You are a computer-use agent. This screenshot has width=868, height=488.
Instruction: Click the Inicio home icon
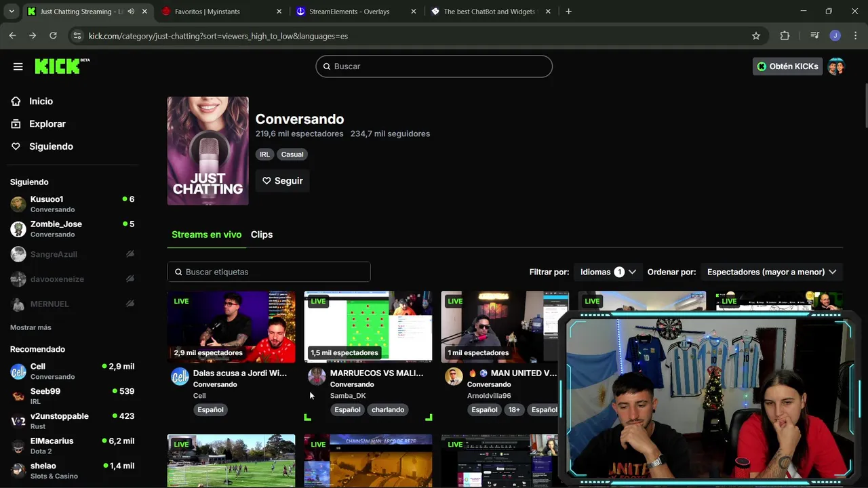pyautogui.click(x=16, y=101)
